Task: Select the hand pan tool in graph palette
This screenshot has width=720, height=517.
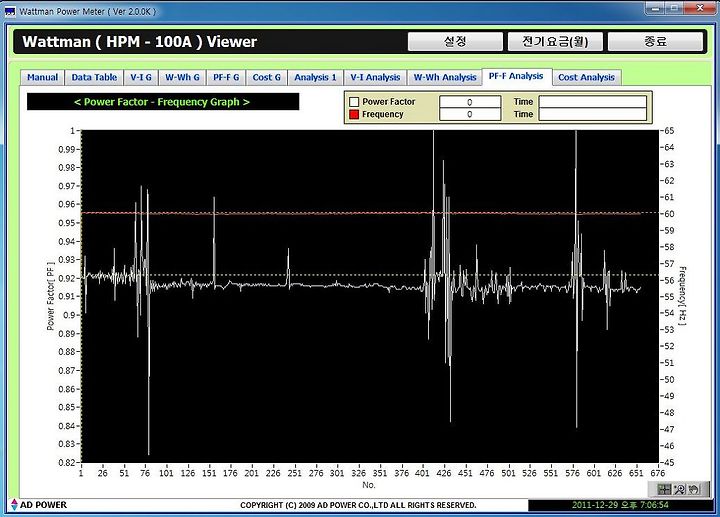Action: [x=694, y=489]
